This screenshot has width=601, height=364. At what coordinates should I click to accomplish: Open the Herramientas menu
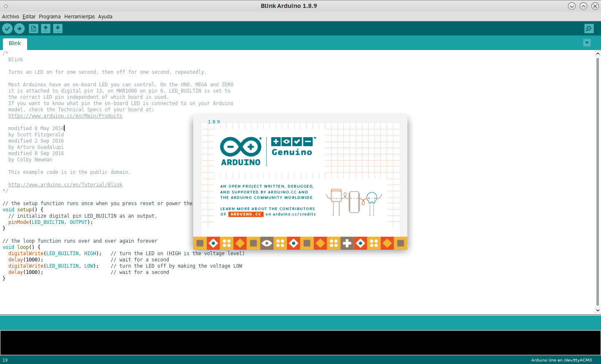[x=79, y=16]
